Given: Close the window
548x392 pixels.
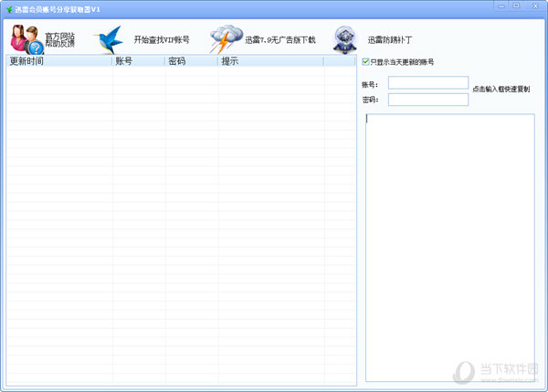Looking at the screenshot, I should [535, 5].
